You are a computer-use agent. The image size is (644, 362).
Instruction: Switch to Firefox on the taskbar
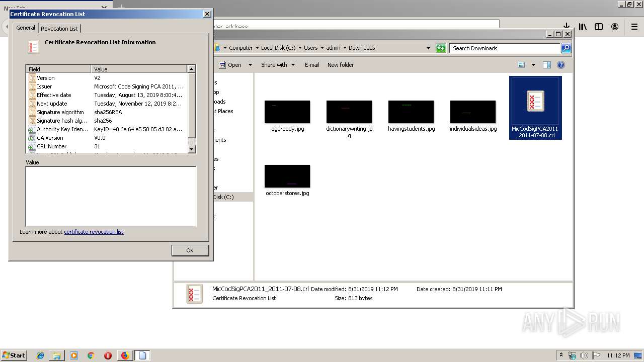125,355
